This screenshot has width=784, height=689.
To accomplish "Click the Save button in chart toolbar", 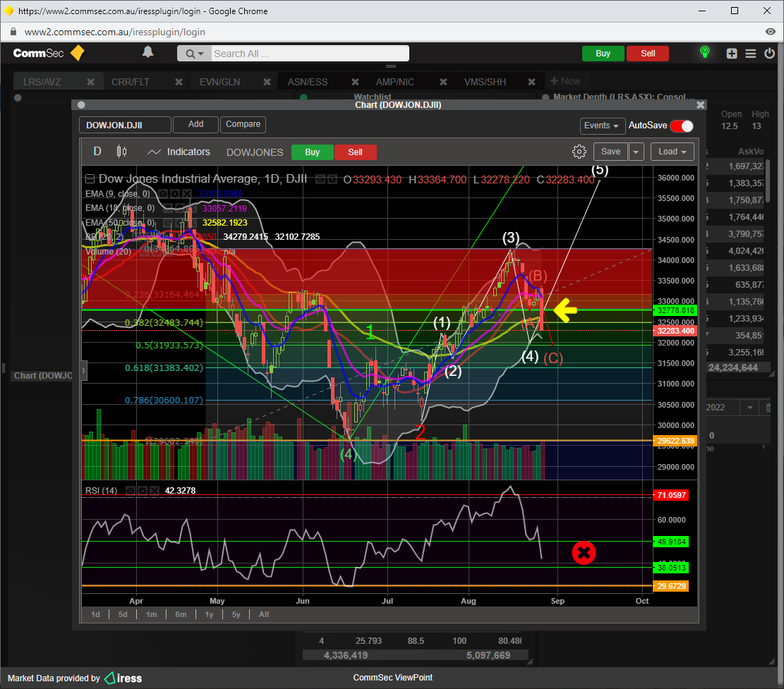I will tap(610, 152).
